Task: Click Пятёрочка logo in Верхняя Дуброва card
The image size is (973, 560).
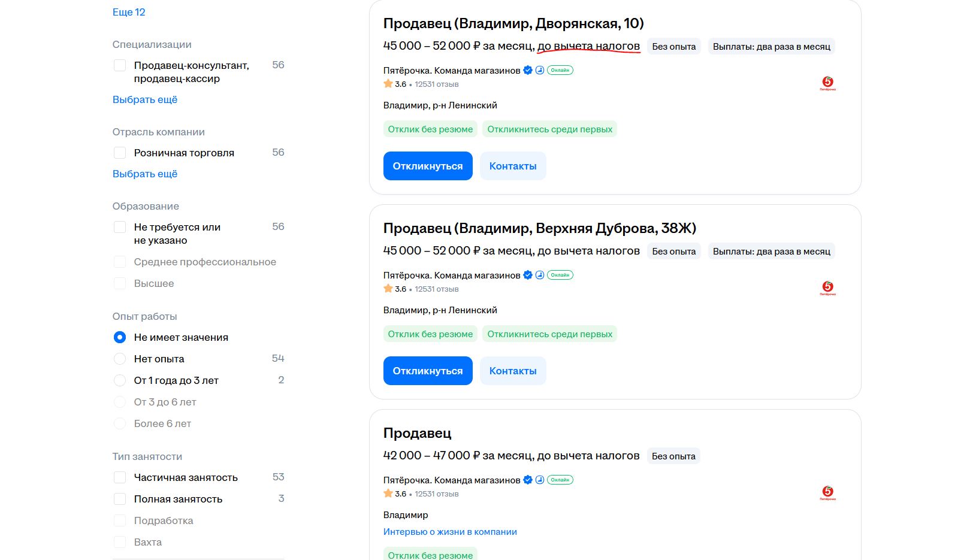Action: [827, 288]
